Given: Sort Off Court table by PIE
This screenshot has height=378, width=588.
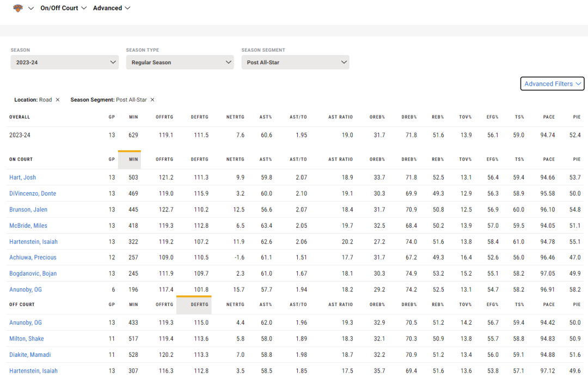Looking at the screenshot, I should pos(577,304).
